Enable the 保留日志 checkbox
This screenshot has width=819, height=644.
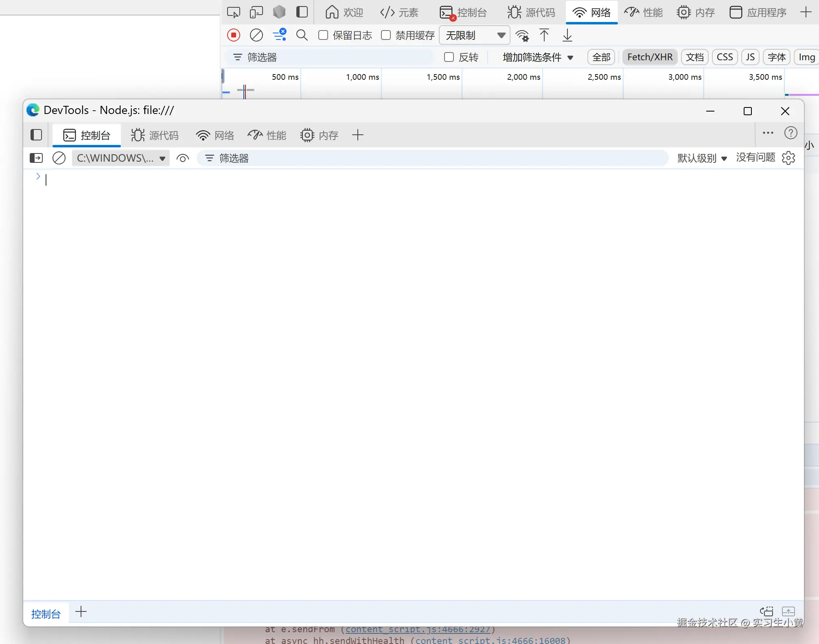[323, 35]
